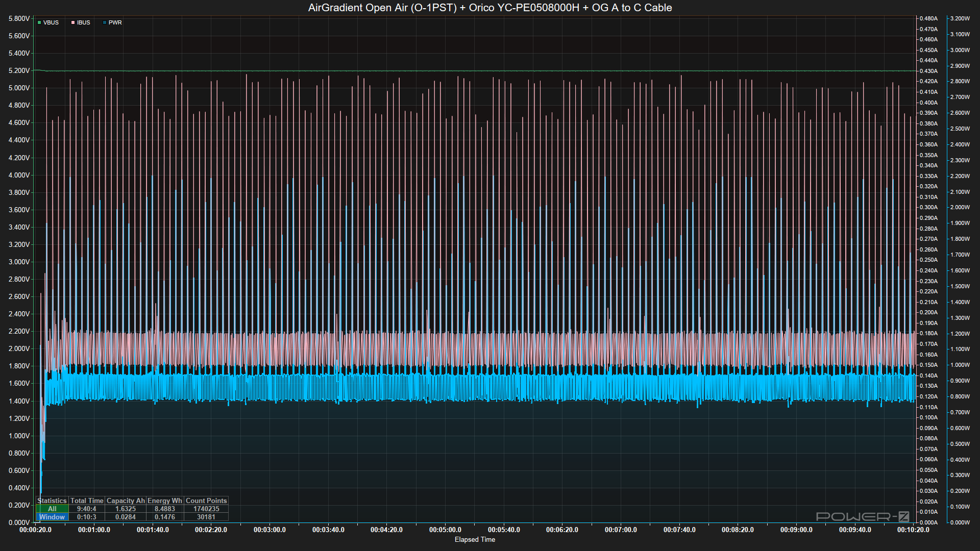Viewport: 980px width, 551px height.
Task: Click the 'Statistics' table header cell
Action: pyautogui.click(x=52, y=500)
